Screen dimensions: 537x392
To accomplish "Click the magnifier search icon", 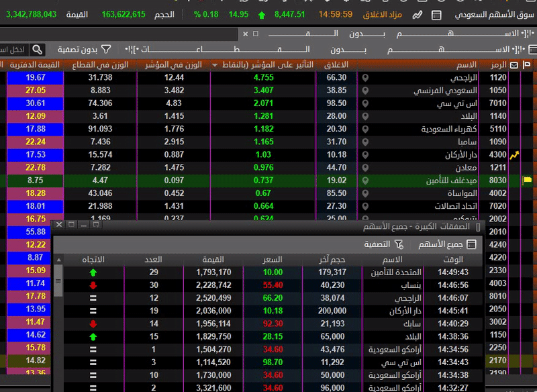I will click(37, 49).
